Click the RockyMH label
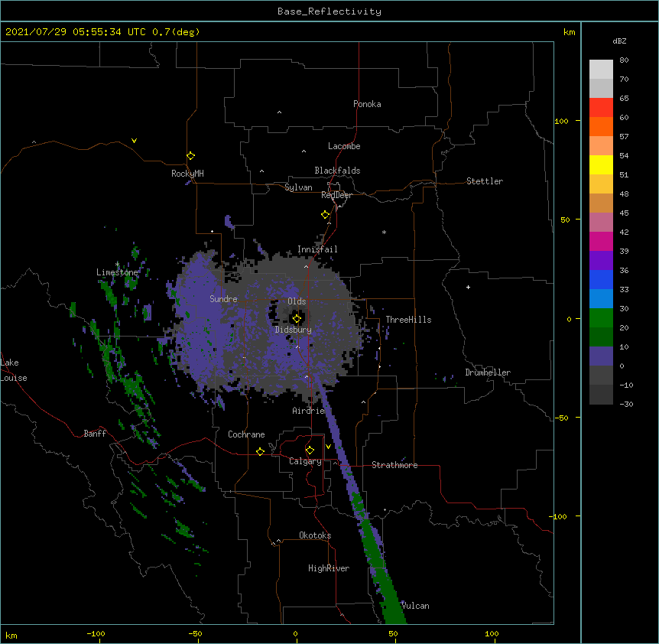The width and height of the screenshot is (659, 644). (187, 174)
